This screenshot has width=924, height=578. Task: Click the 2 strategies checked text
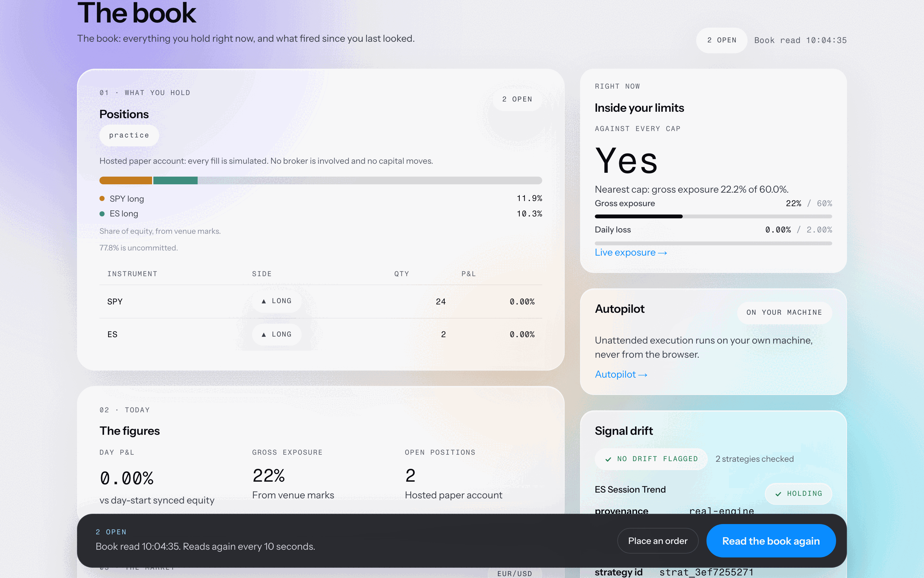coord(755,459)
